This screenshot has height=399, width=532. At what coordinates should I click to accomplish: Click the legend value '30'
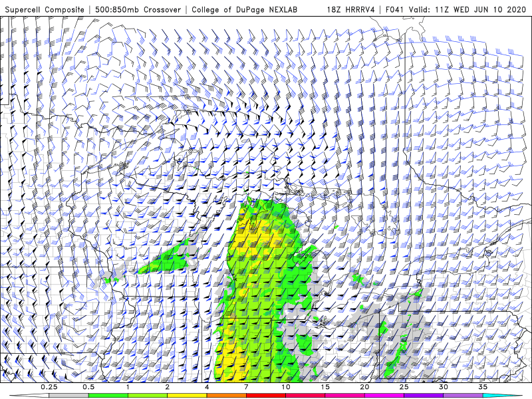[444, 387]
